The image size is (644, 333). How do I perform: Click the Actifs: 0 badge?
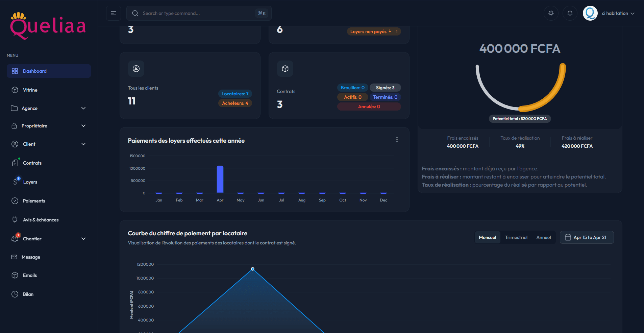pos(352,97)
